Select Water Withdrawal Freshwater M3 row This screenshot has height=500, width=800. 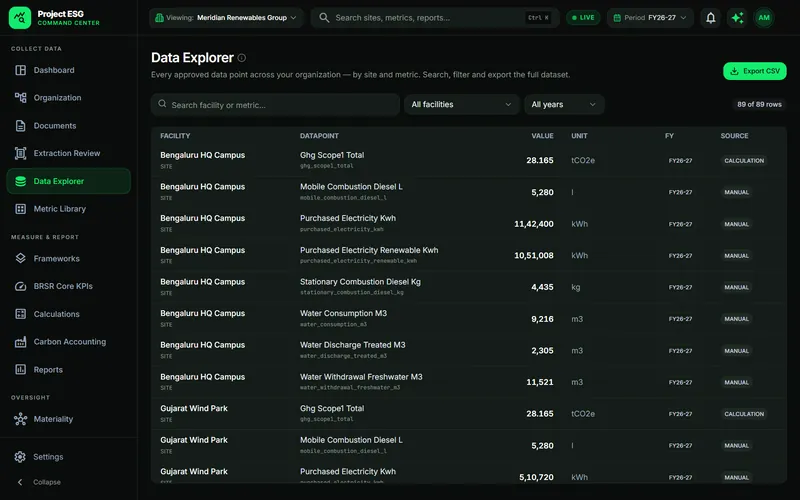pos(469,382)
